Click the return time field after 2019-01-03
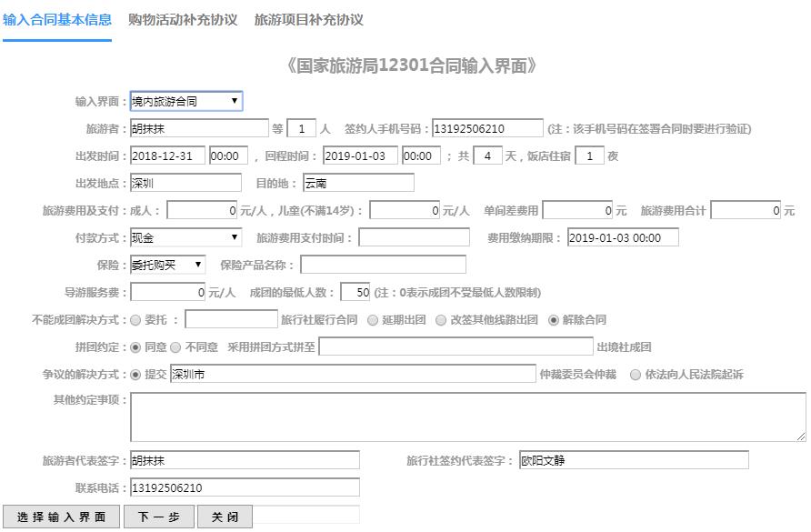Viewport: 811px width, 532px height. click(x=422, y=156)
